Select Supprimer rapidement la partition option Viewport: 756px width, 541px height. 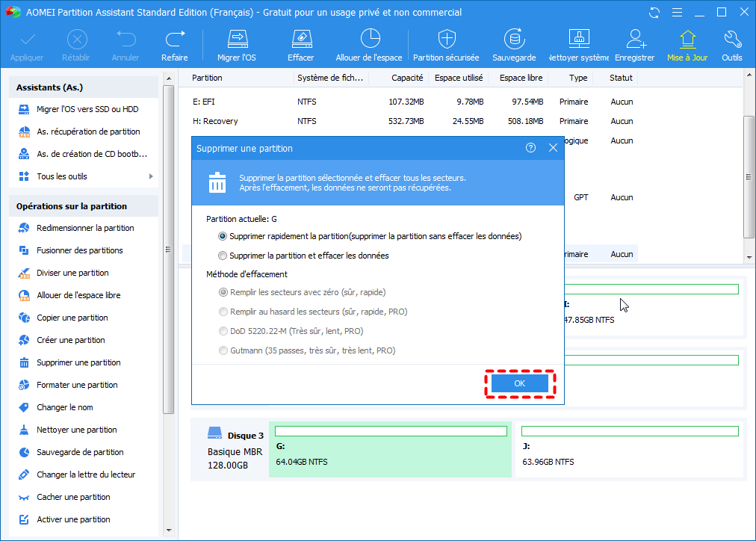point(370,236)
